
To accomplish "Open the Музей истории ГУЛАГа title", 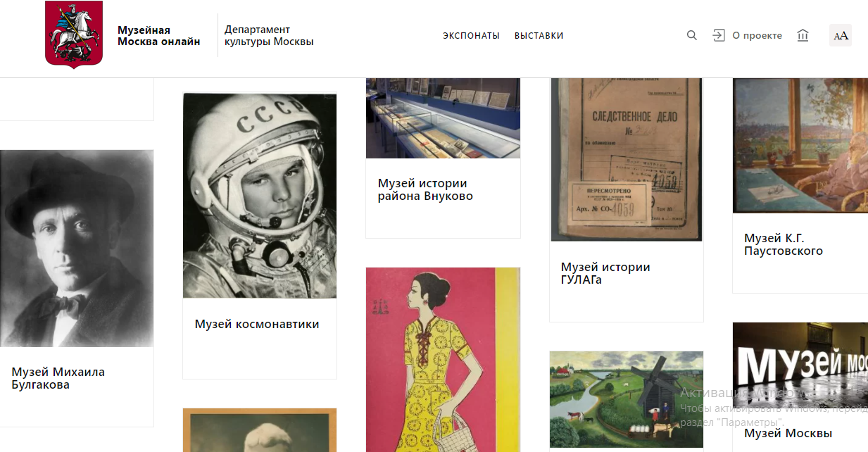I will (605, 273).
